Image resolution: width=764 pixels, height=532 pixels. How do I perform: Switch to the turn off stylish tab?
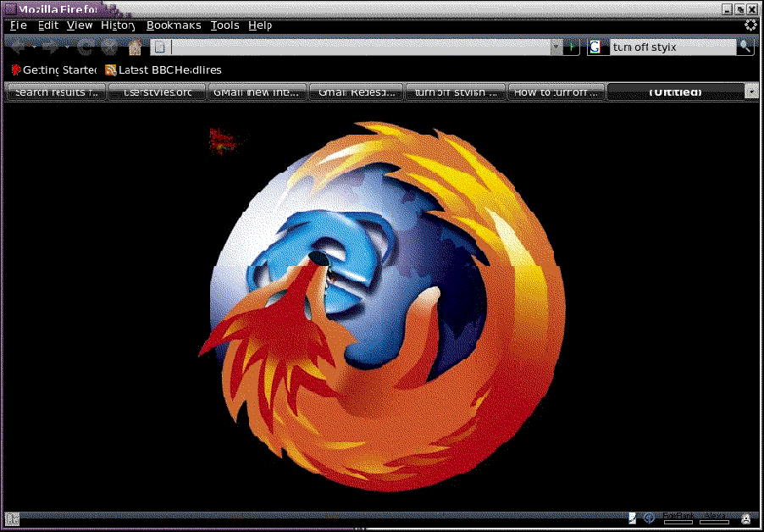(456, 92)
